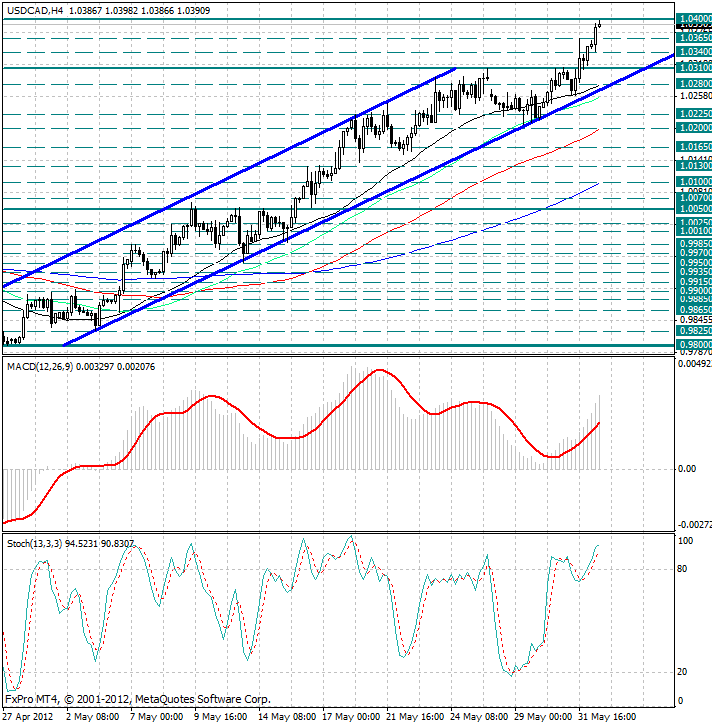712x724 pixels.
Task: Click the 1.0050 price level label
Action: tap(694, 208)
